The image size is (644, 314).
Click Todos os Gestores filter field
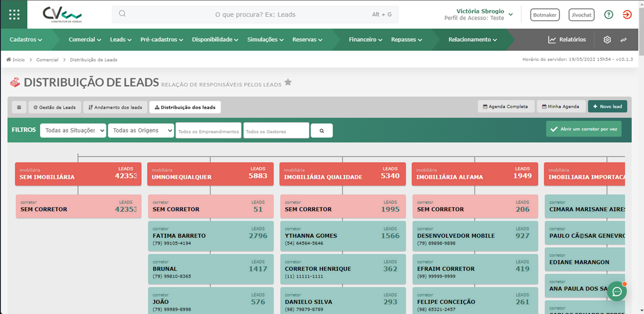pos(277,131)
